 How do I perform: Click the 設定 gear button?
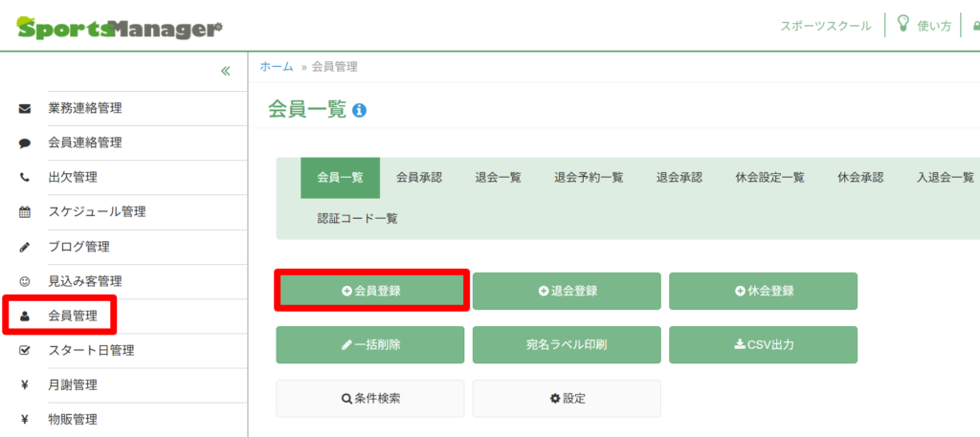(567, 398)
